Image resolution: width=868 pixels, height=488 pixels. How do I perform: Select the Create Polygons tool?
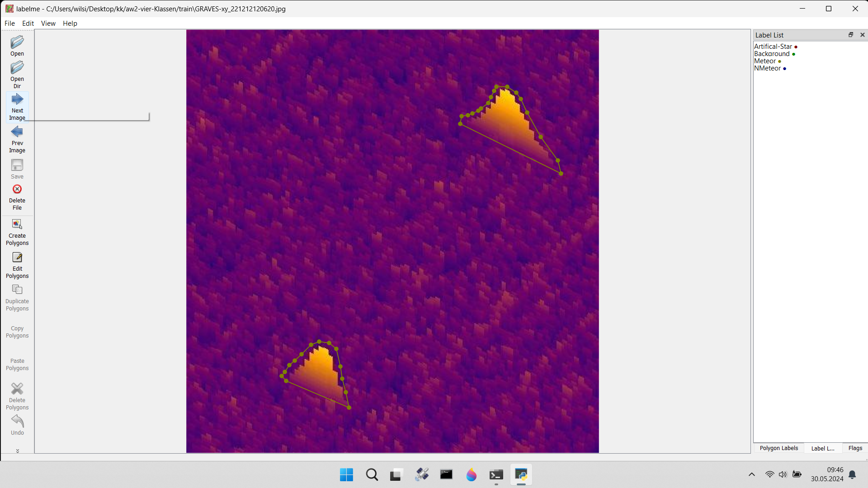point(17,232)
